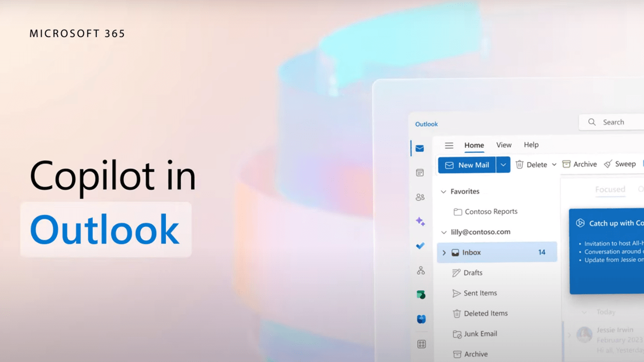This screenshot has height=362, width=644.
Task: Open the People contacts icon
Action: coord(420,198)
